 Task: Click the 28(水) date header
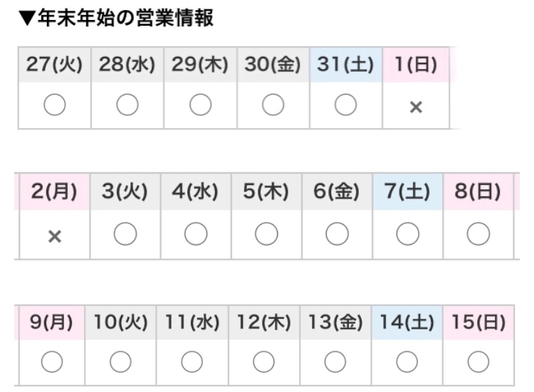point(127,65)
